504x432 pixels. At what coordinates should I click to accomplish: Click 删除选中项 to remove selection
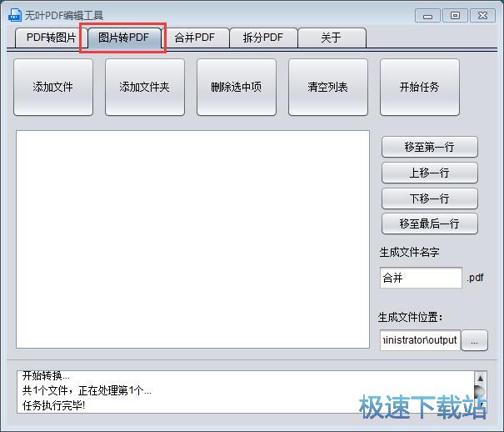pos(237,88)
